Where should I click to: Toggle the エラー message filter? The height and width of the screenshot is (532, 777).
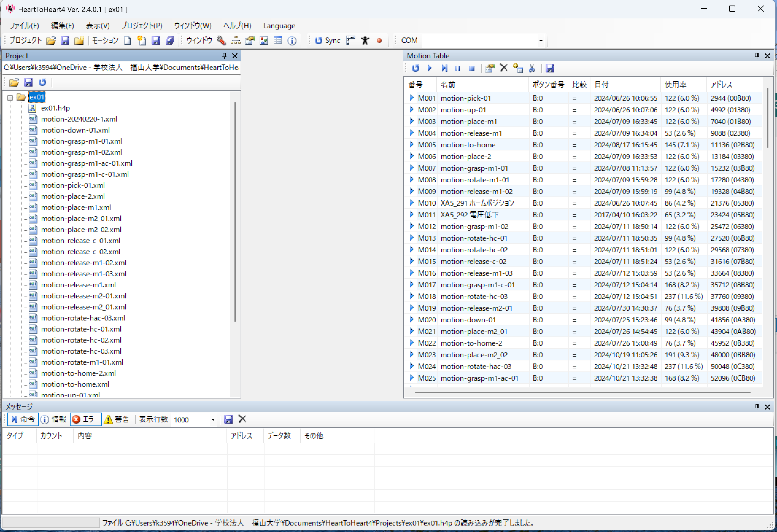pyautogui.click(x=86, y=419)
